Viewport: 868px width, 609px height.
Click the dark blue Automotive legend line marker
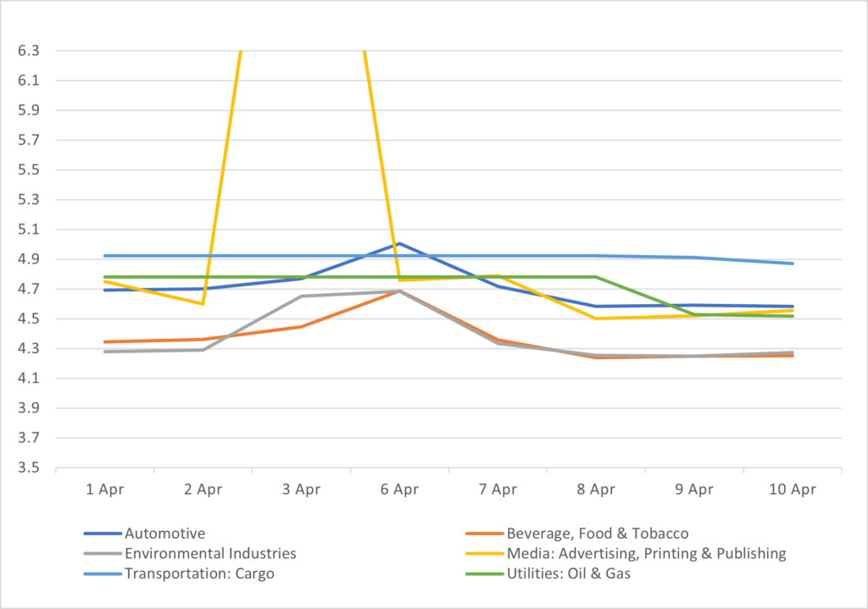click(x=103, y=534)
